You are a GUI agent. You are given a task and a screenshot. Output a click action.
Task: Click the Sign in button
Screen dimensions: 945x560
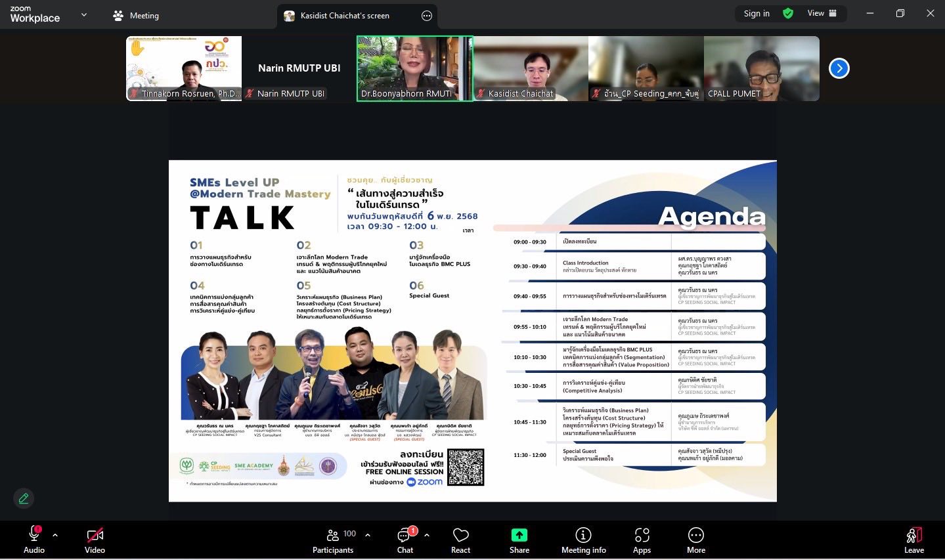(x=757, y=14)
